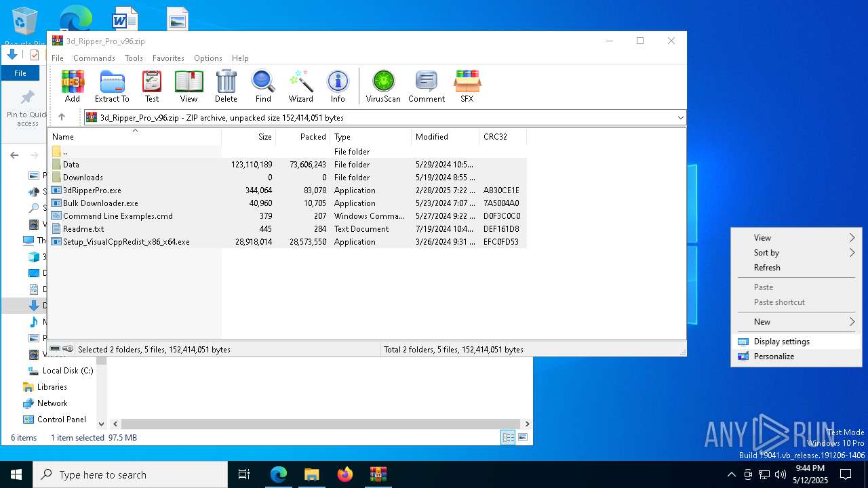This screenshot has width=868, height=488.
Task: Expand the View submenu in context menu
Action: (x=796, y=237)
